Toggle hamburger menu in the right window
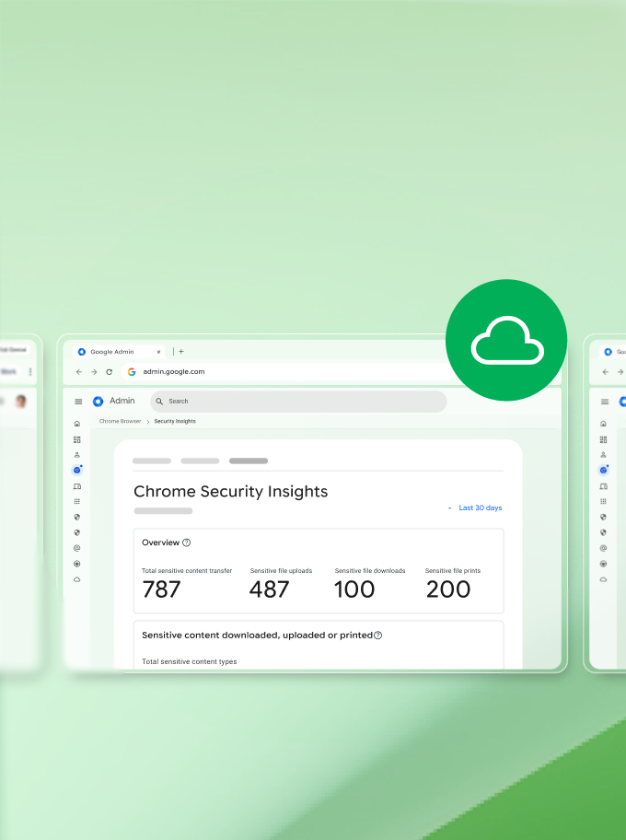Viewport: 626px width, 840px height. (x=605, y=402)
